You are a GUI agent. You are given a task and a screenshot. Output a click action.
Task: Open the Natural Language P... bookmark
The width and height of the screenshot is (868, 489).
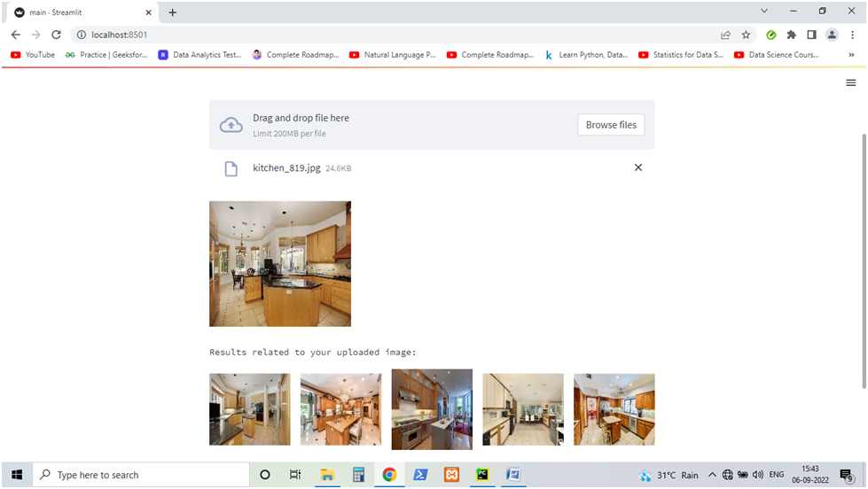point(393,55)
